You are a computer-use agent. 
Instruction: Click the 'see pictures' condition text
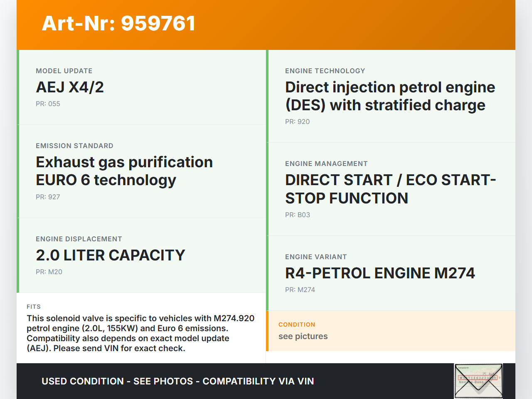click(x=303, y=337)
